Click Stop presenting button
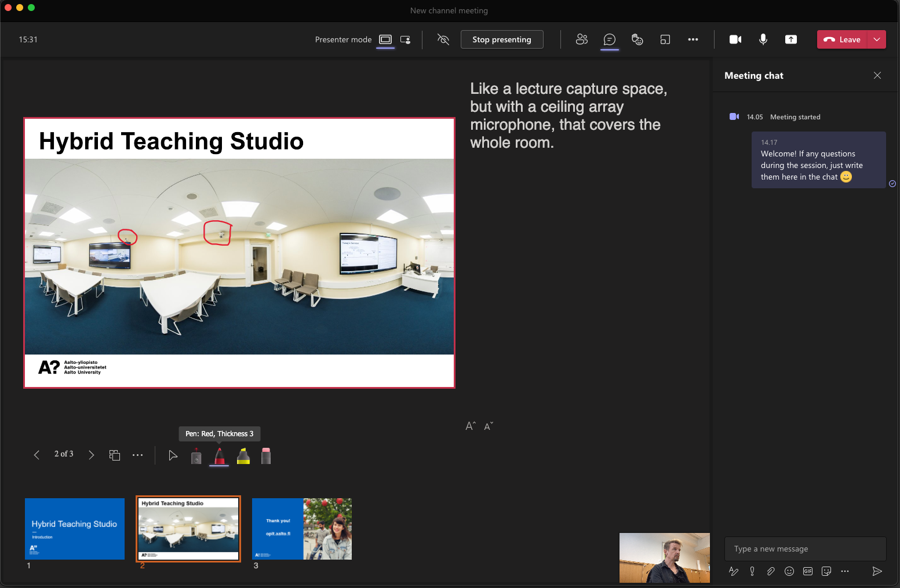 coord(502,39)
